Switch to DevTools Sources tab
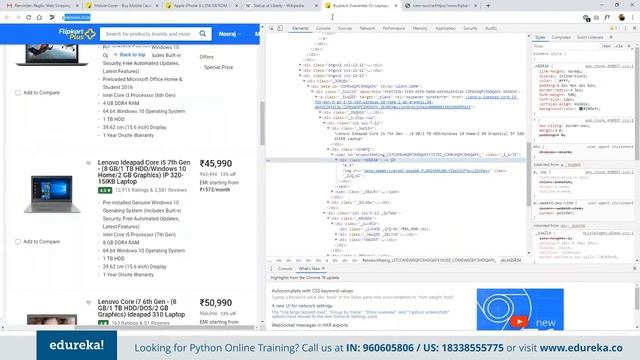The height and width of the screenshot is (360, 640). pyautogui.click(x=345, y=28)
